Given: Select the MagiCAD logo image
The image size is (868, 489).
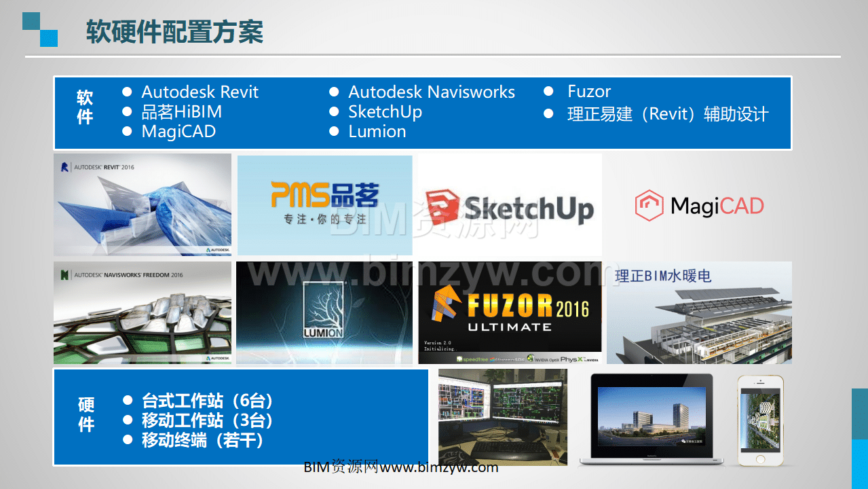Looking at the screenshot, I should tap(699, 205).
